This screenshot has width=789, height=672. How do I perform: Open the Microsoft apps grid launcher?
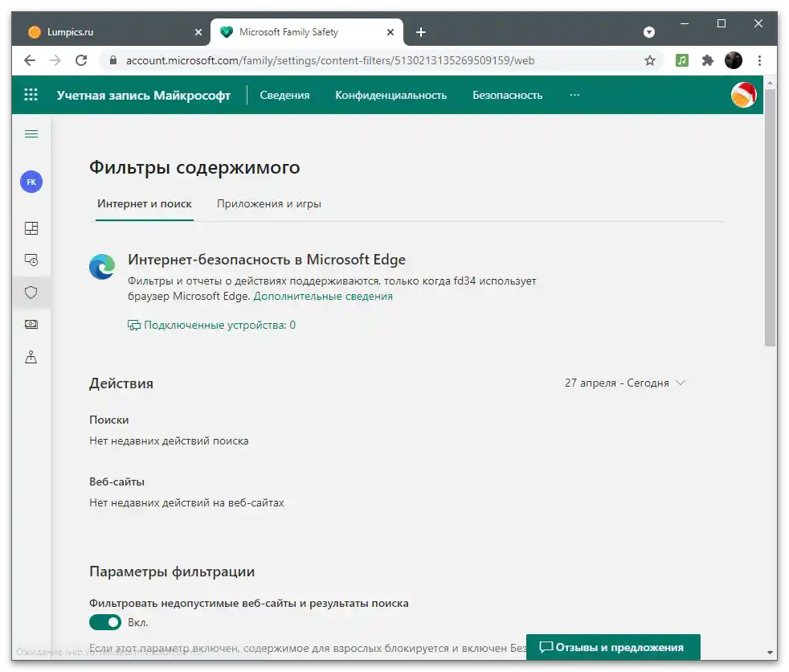pos(31,95)
